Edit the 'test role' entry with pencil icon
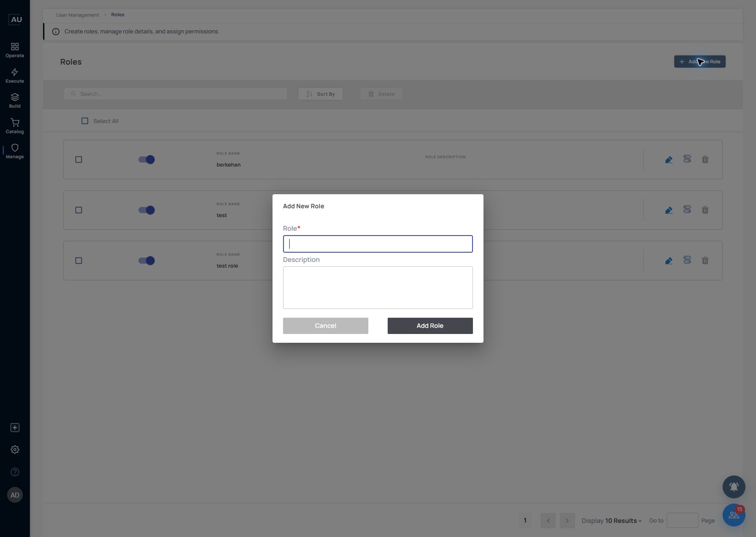The image size is (756, 537). [669, 261]
